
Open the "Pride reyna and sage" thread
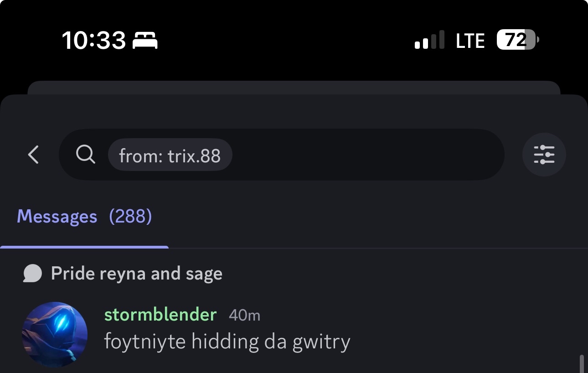point(137,274)
